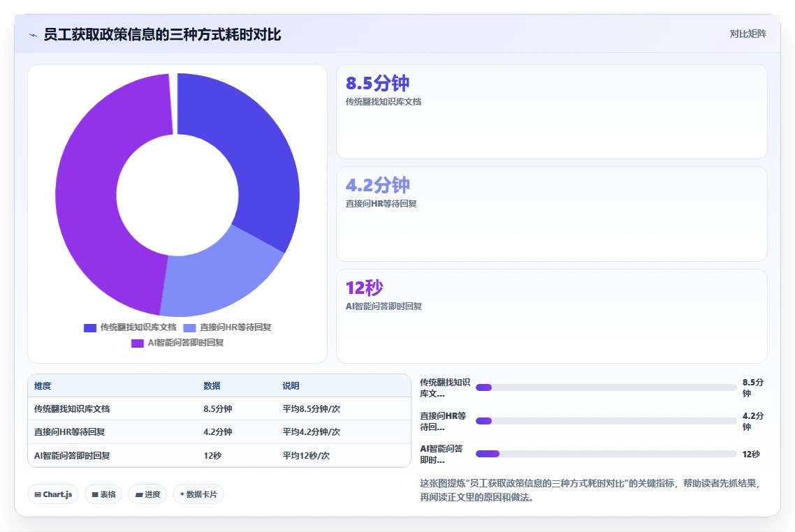
Task: Click the title 员工获取政策信息的三种方式耗时对比
Action: 162,35
